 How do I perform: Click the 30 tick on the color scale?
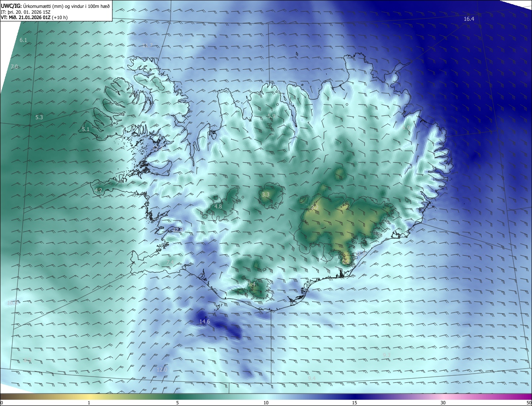[x=443, y=403]
